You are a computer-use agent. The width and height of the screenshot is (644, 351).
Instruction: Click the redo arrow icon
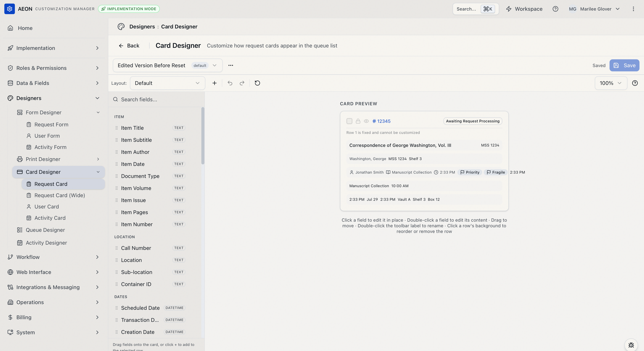point(242,83)
